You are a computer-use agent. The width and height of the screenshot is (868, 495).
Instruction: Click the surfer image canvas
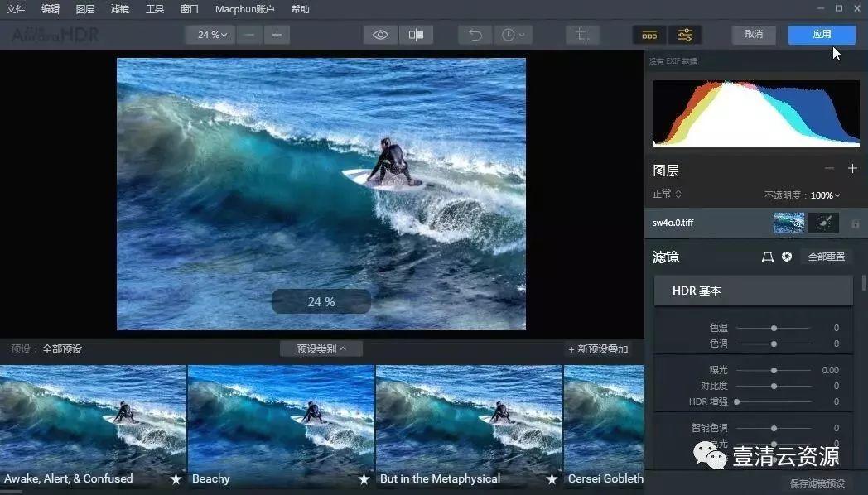[321, 194]
